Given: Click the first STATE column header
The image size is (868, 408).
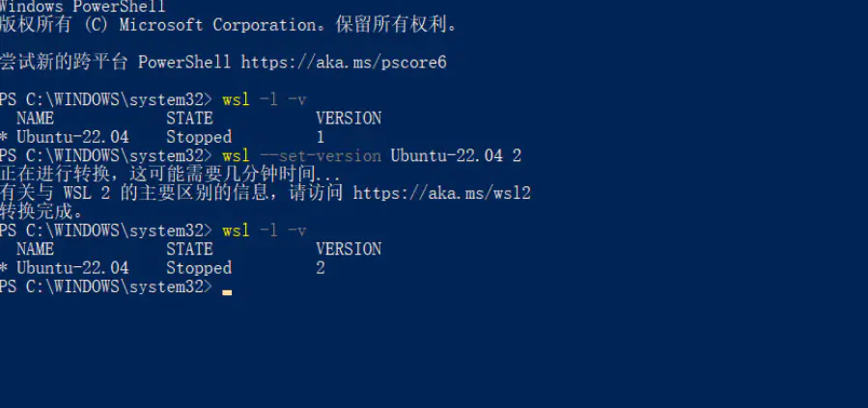Looking at the screenshot, I should (189, 119).
